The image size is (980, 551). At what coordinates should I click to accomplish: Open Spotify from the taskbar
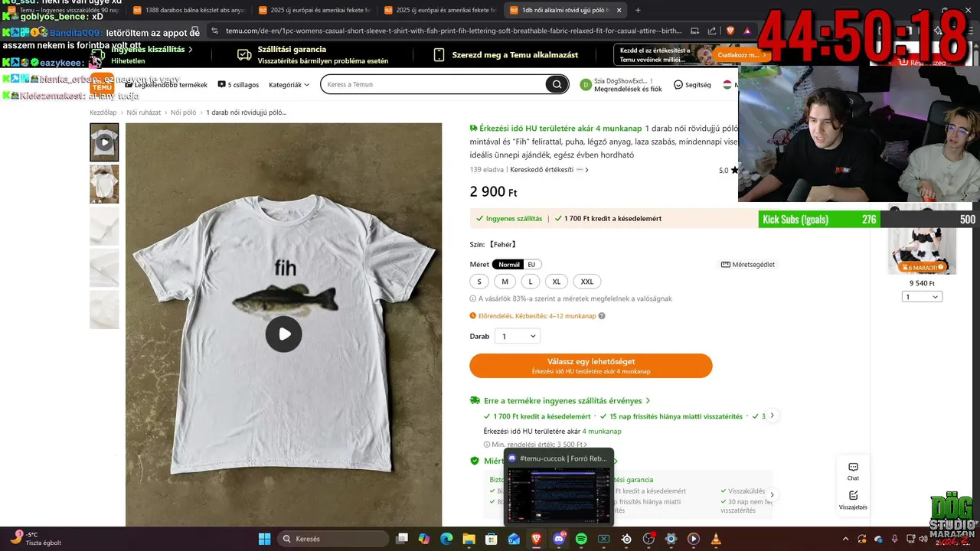(x=581, y=539)
